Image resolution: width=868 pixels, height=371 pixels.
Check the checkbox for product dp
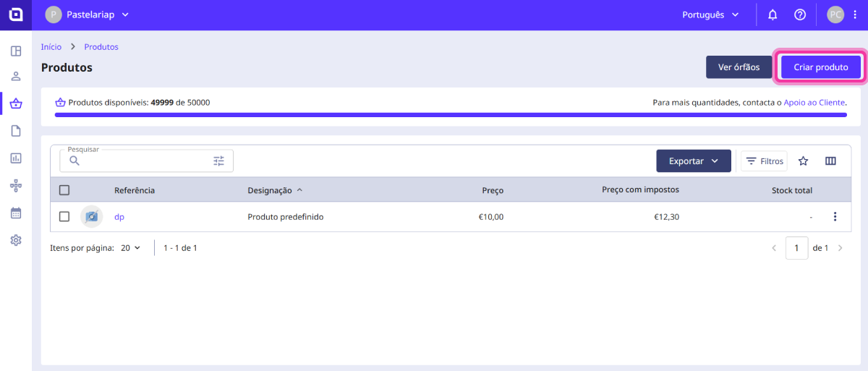[64, 217]
